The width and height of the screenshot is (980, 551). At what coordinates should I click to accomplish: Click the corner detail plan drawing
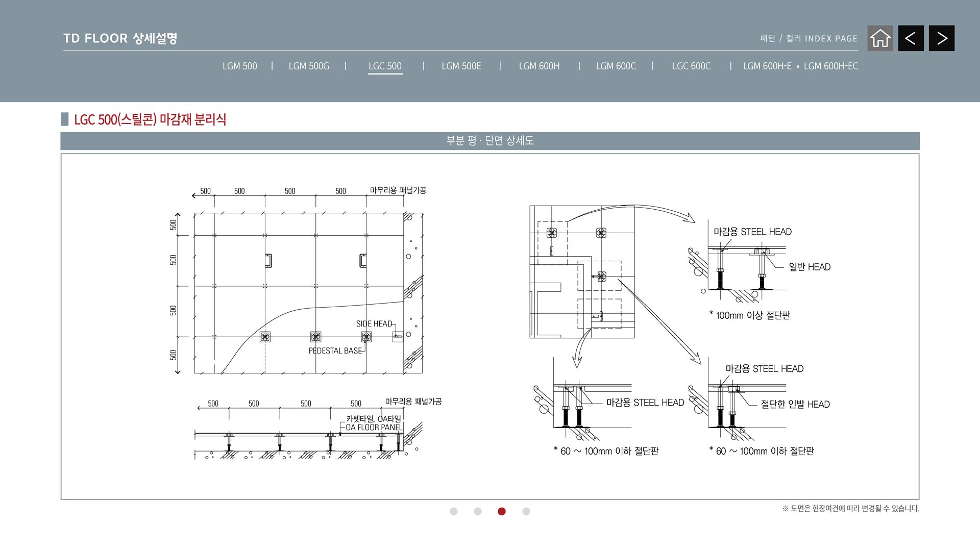click(x=582, y=272)
